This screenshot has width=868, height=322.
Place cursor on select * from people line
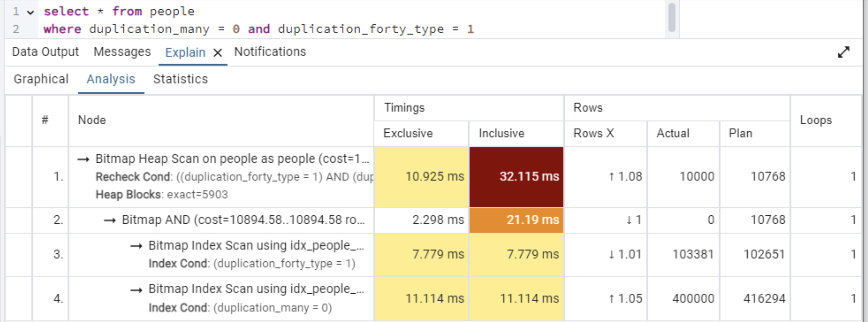pyautogui.click(x=119, y=12)
